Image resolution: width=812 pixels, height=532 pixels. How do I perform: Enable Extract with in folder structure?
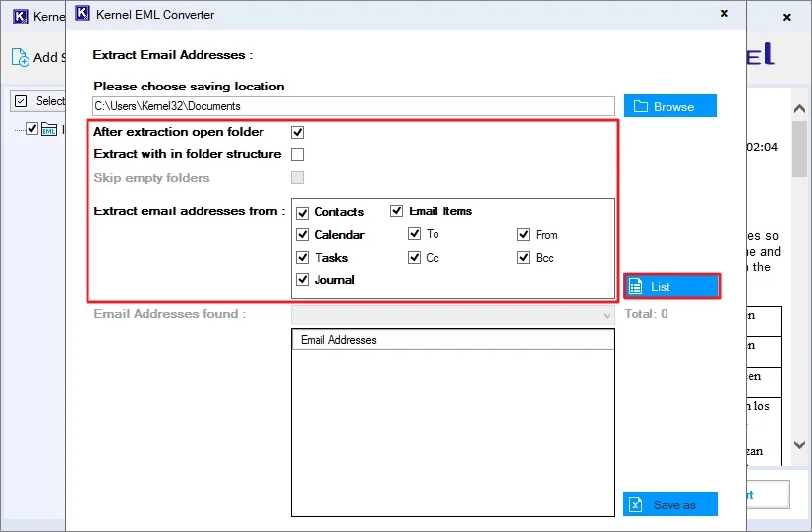tap(297, 154)
